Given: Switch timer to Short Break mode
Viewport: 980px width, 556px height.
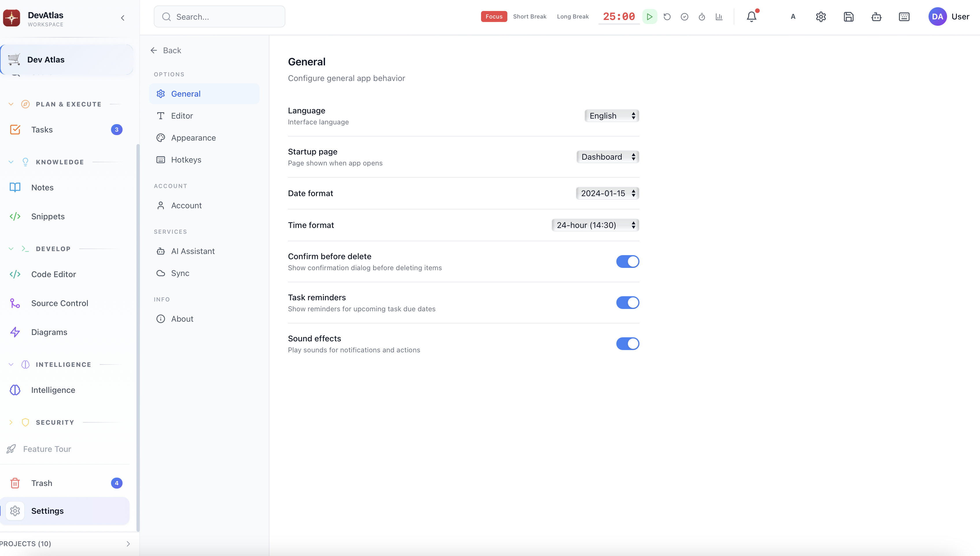Looking at the screenshot, I should [x=529, y=16].
